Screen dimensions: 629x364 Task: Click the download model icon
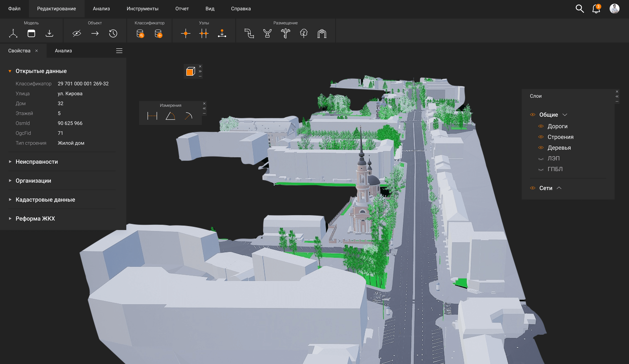pos(49,33)
